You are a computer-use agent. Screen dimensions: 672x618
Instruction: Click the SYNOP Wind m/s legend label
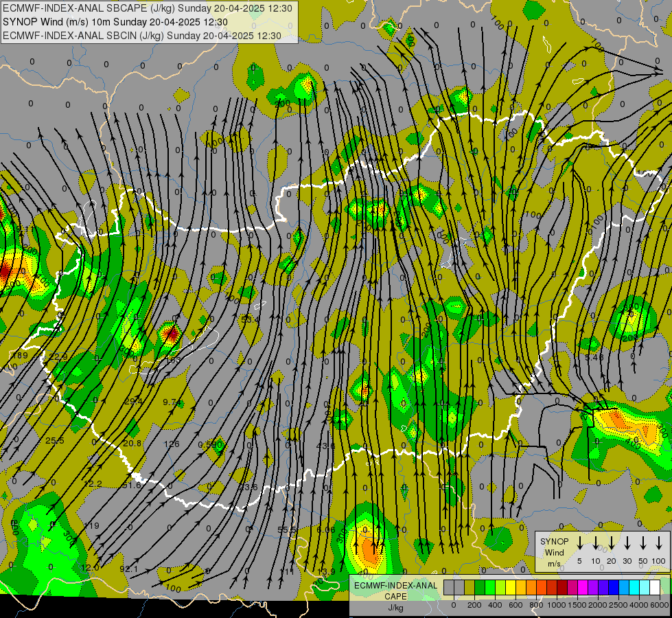click(x=554, y=552)
